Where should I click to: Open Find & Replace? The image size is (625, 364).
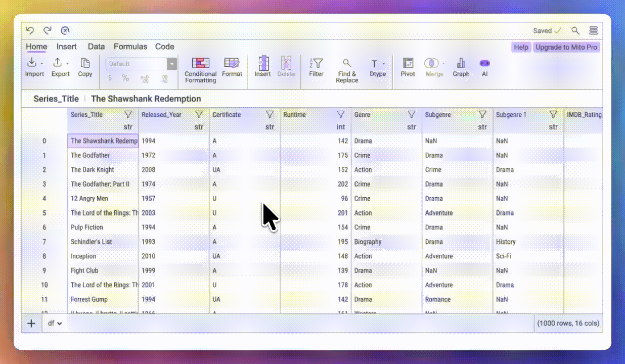point(347,66)
